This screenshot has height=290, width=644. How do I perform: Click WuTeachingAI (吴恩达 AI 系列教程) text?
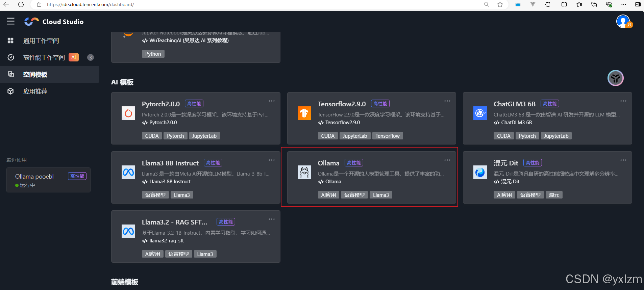point(189,41)
